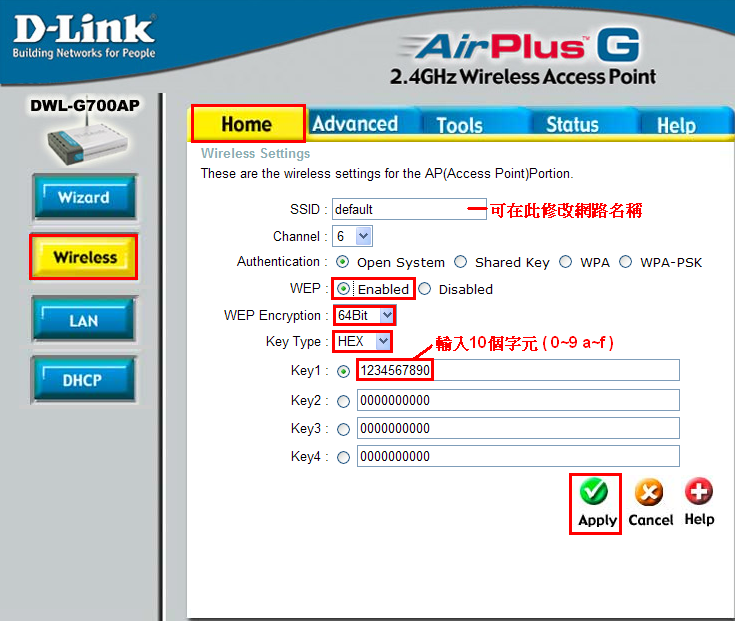Select Key2 as the active key

click(344, 402)
